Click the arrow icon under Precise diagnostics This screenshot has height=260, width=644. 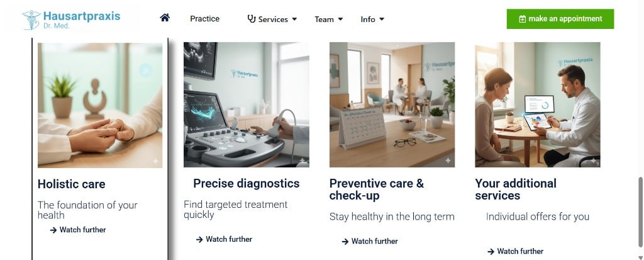point(199,239)
